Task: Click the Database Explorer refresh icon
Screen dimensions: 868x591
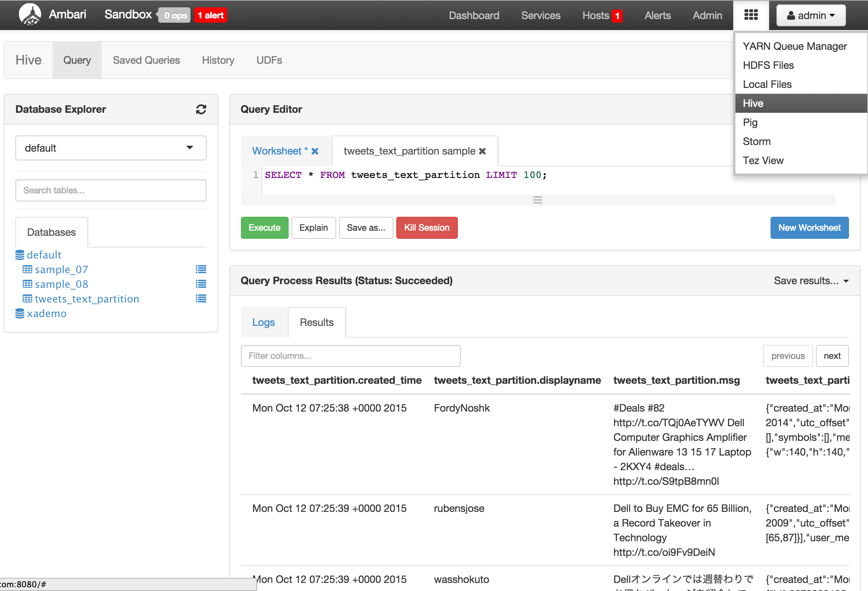Action: (x=201, y=109)
